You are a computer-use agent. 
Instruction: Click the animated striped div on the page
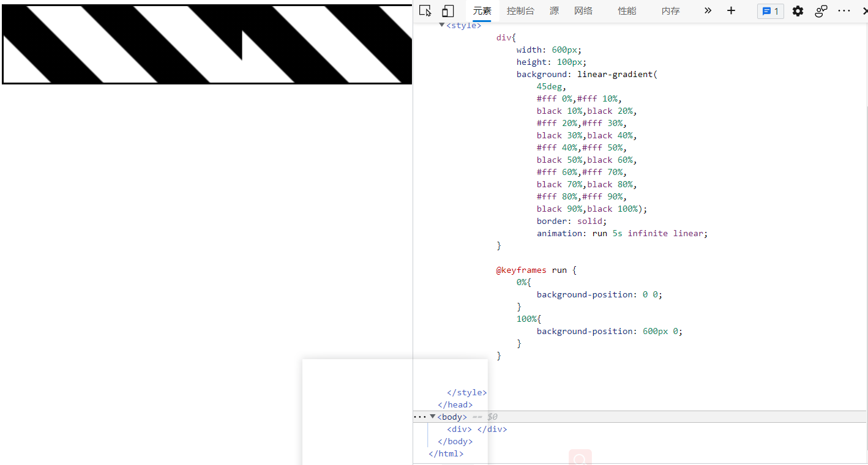(207, 44)
